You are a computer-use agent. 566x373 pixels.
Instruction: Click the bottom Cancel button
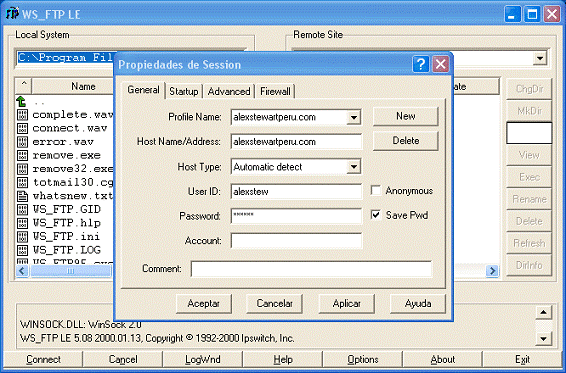tap(123, 360)
